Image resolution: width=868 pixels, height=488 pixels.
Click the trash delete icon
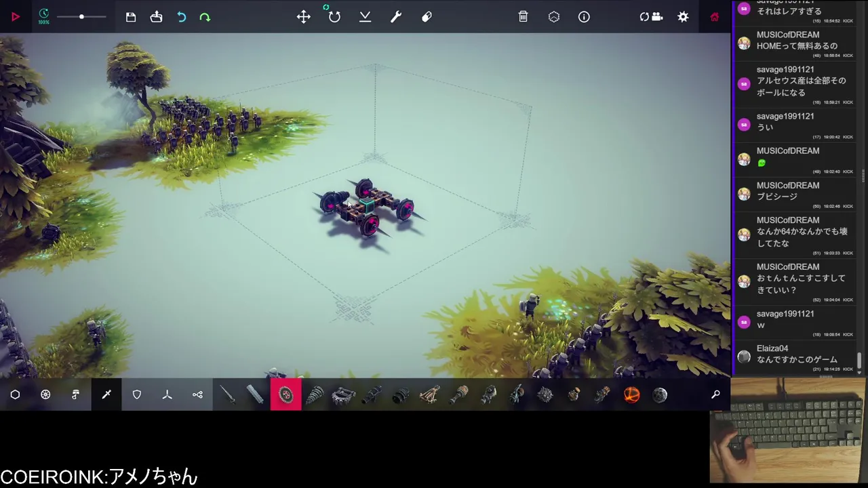click(x=523, y=17)
